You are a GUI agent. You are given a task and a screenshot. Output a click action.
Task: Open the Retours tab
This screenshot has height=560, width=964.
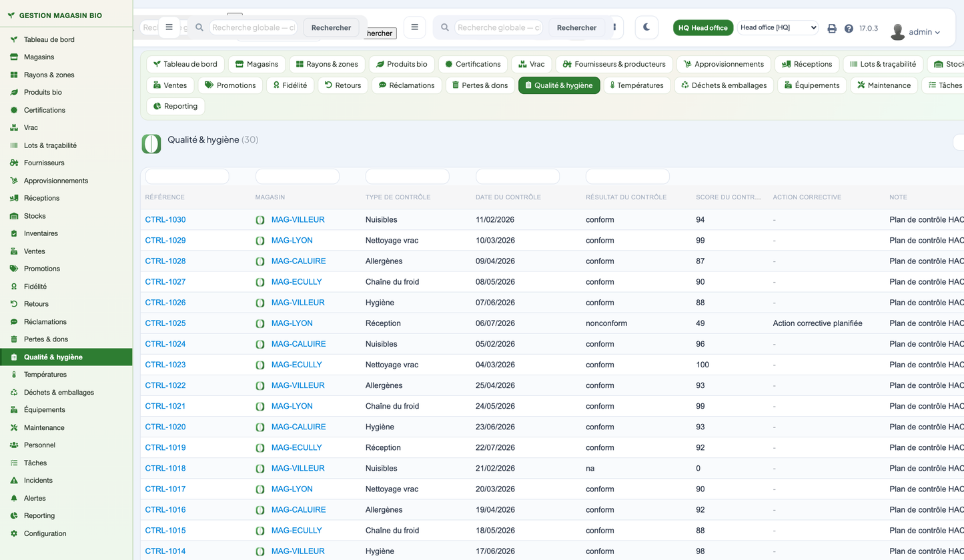(343, 85)
